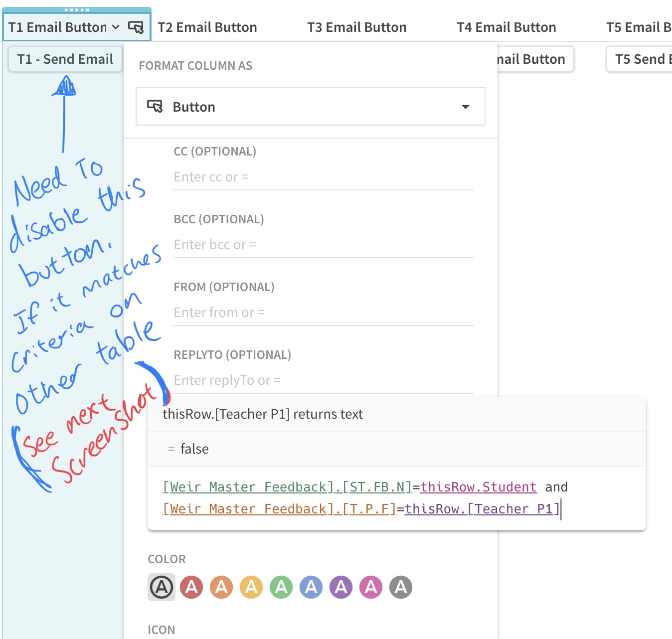Click the CC optional input field
The width and height of the screenshot is (672, 639).
pos(323,177)
